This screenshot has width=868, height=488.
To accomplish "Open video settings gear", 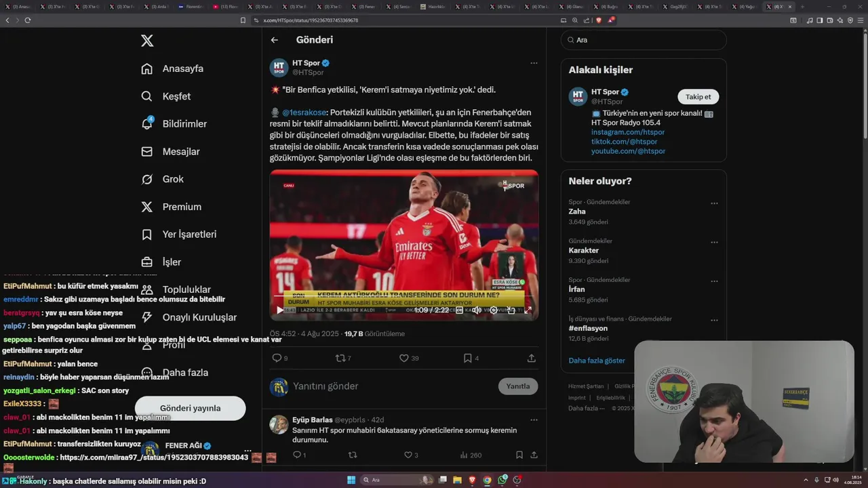I will (x=494, y=310).
